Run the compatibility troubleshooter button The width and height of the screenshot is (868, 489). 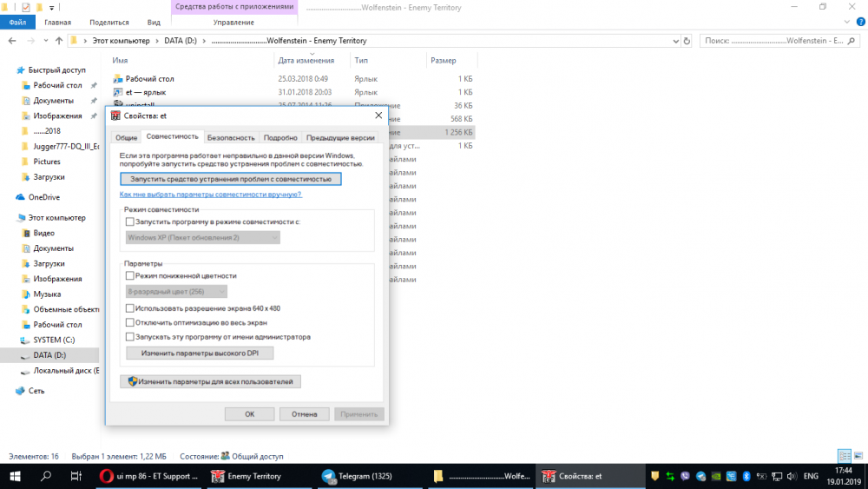pos(231,179)
